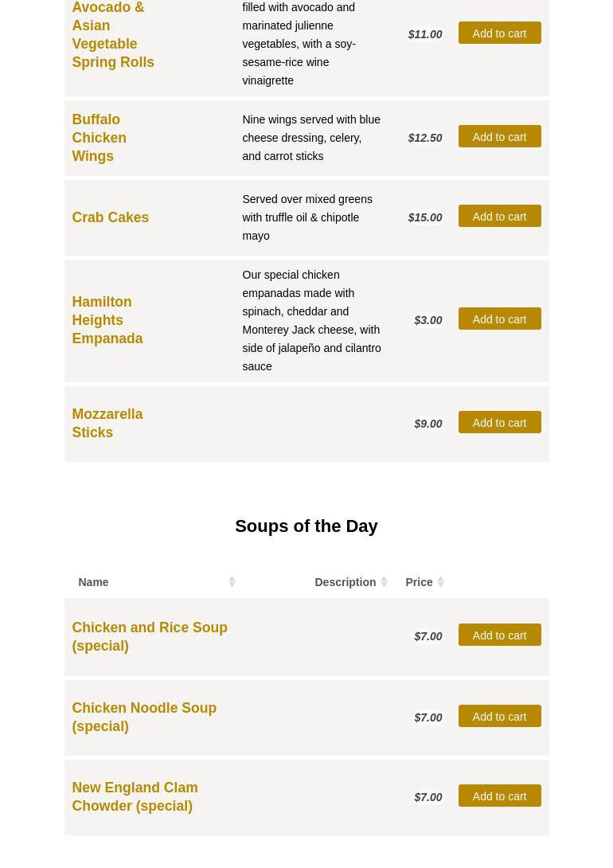View the Hamilton Heights Empanada details

pos(107,320)
